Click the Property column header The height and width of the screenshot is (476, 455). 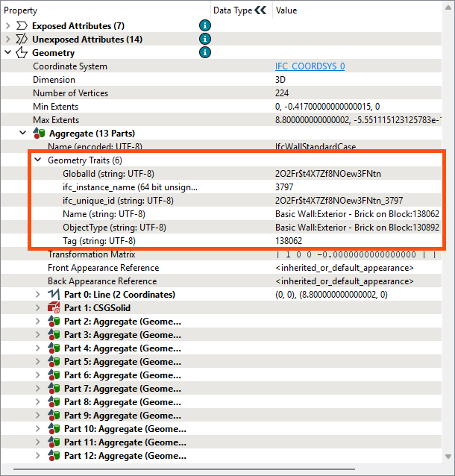pyautogui.click(x=21, y=10)
